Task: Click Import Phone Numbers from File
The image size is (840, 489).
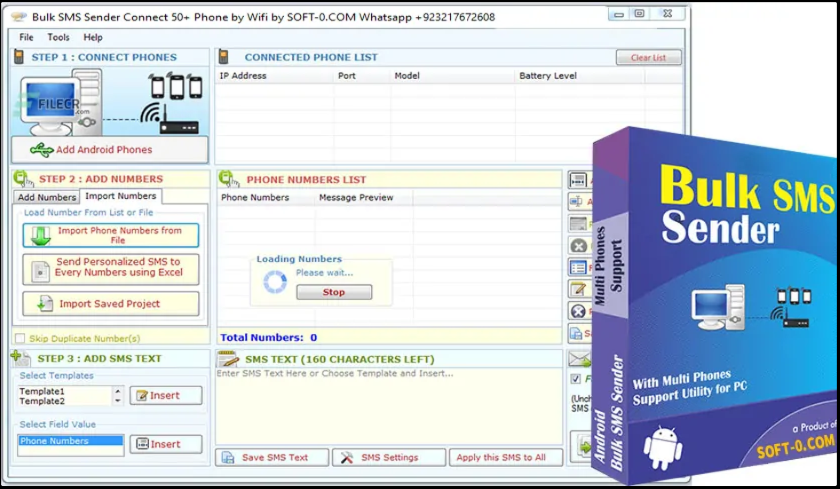Action: pyautogui.click(x=110, y=235)
